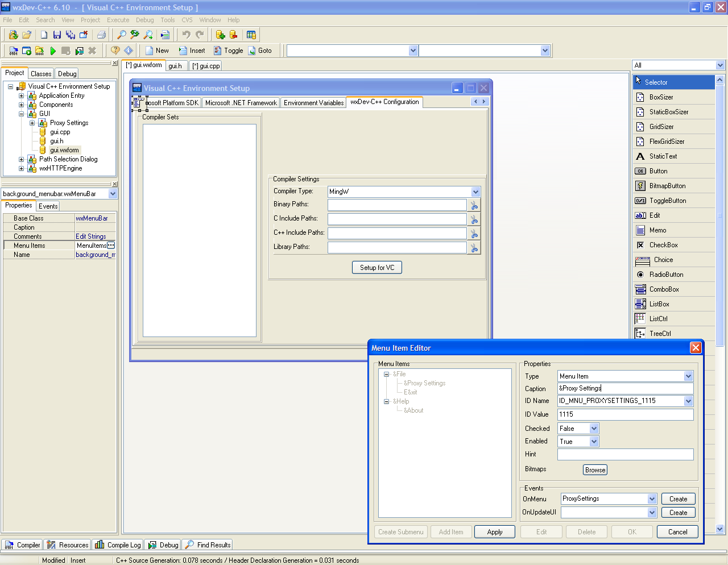728x565 pixels.
Task: Open the background_menubar component selector dropdown
Action: (x=112, y=194)
